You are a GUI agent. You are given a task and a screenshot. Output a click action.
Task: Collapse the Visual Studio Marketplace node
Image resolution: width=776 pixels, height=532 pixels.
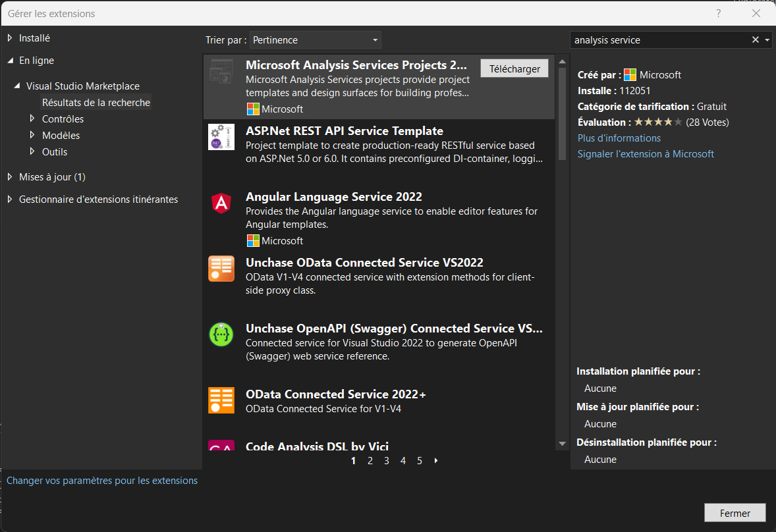click(17, 86)
